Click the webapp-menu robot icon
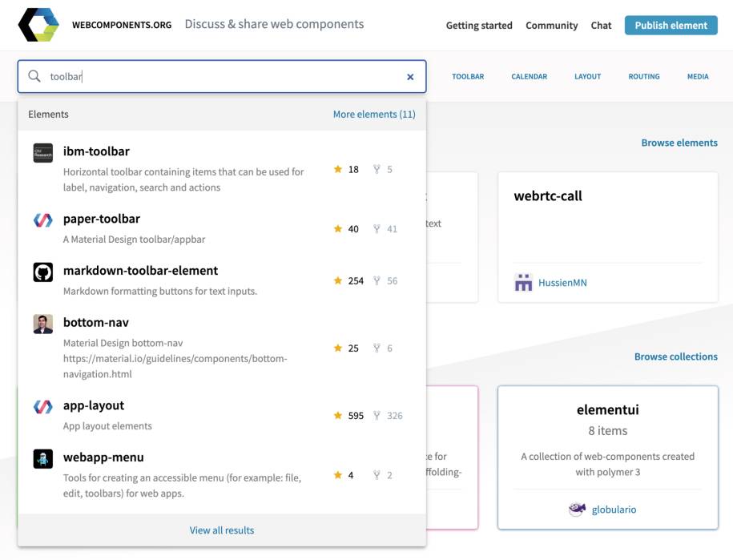733x560 pixels. (x=43, y=458)
